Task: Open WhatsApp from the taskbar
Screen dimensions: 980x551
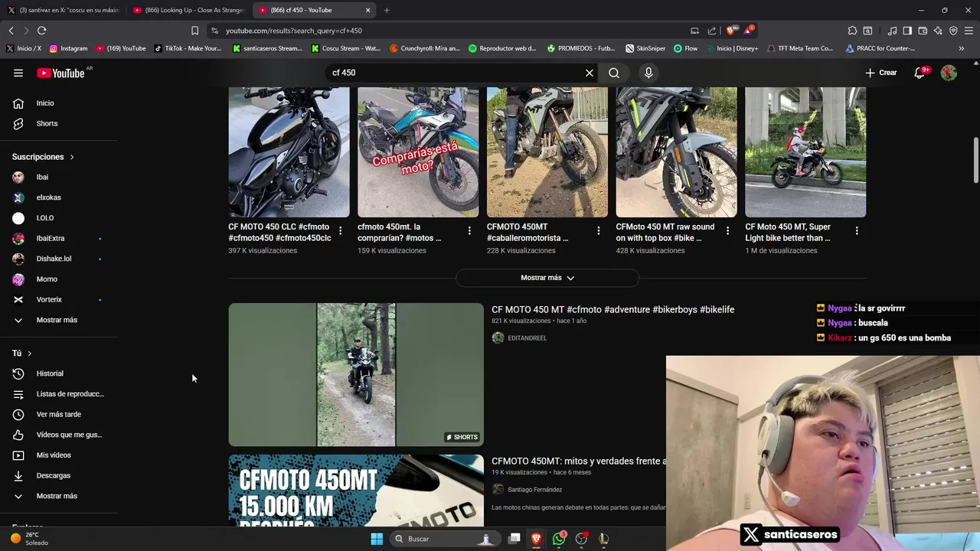Action: pyautogui.click(x=559, y=539)
